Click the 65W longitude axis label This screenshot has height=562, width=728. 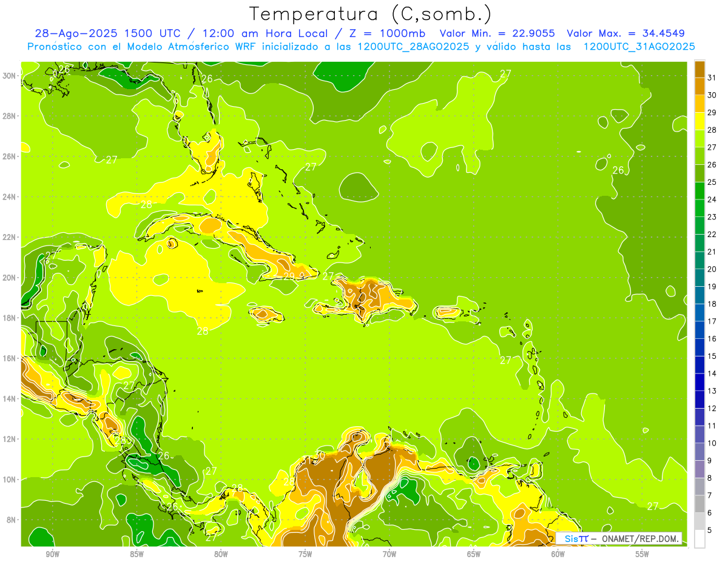click(x=474, y=554)
